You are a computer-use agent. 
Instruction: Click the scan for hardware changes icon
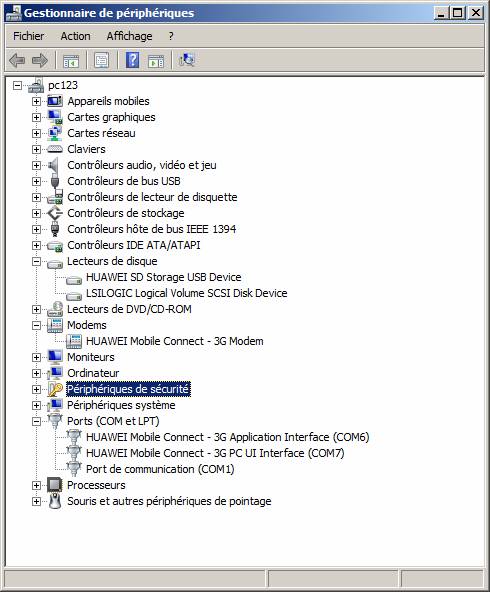click(186, 60)
